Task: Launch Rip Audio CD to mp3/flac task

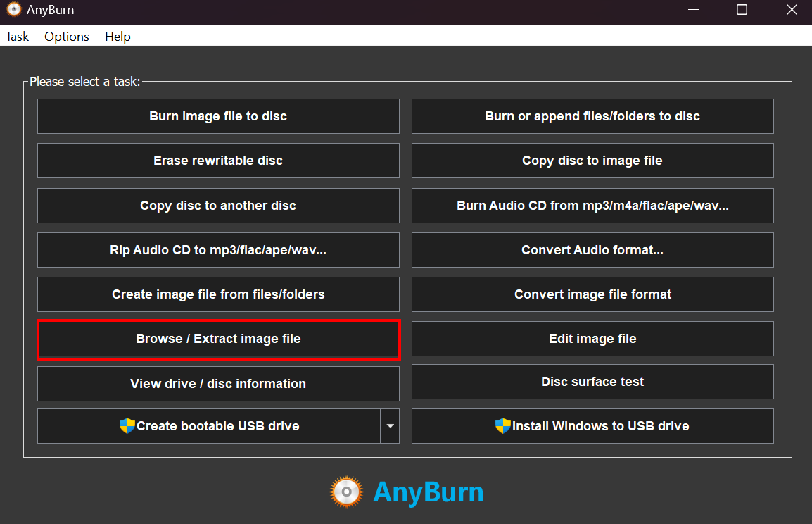Action: tap(218, 250)
